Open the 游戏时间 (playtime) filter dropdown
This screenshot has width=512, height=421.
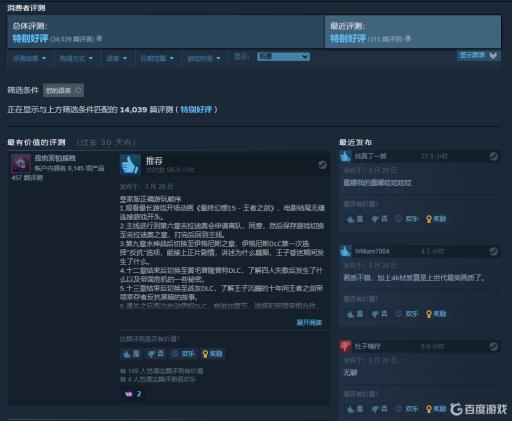(x=204, y=59)
